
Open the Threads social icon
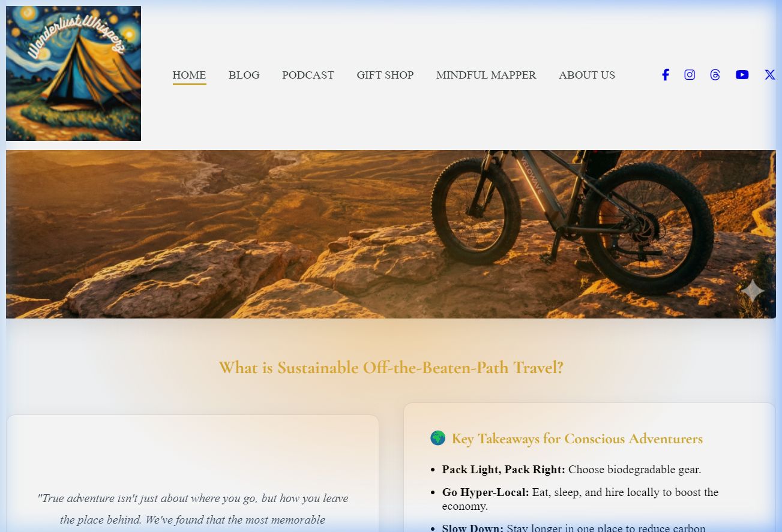tap(715, 75)
